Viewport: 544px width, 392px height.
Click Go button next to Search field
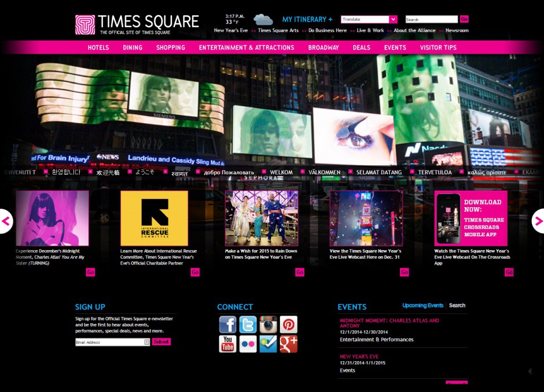(x=464, y=19)
